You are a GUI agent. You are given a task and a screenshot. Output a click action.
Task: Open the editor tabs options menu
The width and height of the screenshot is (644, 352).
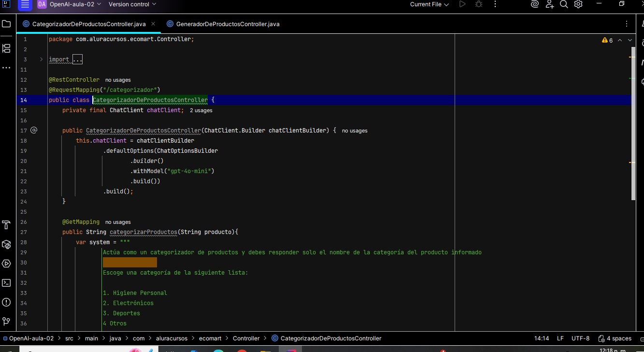(x=627, y=24)
